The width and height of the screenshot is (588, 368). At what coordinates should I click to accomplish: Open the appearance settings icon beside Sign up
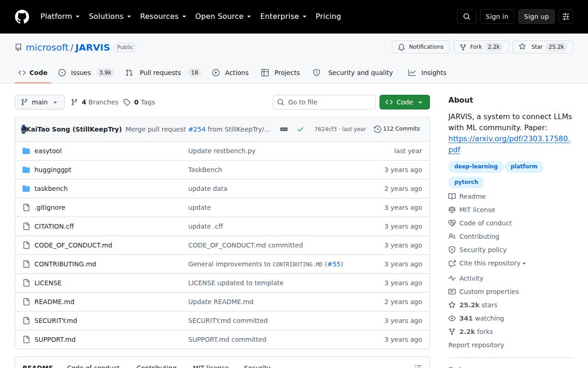(566, 17)
